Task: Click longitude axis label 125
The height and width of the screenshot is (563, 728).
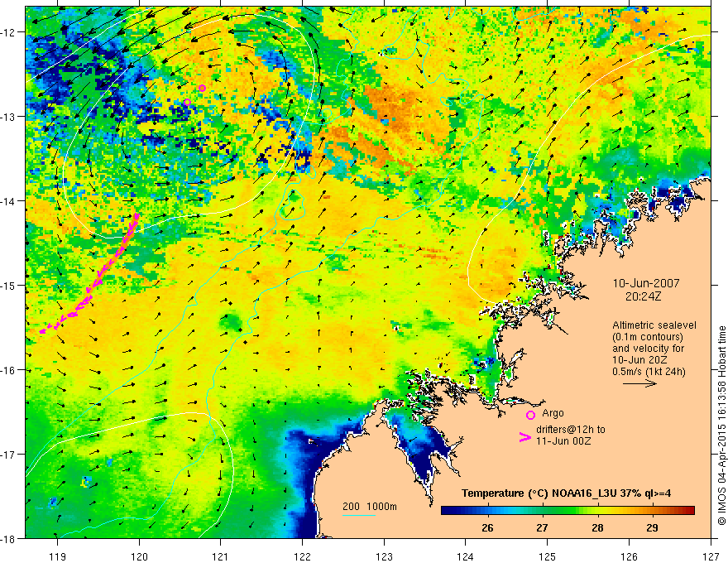Action: click(547, 556)
